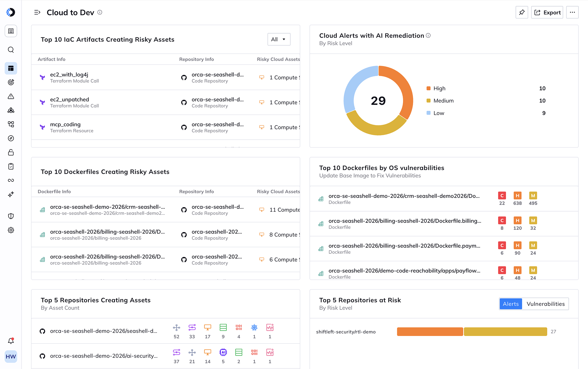Screen dimensions: 588x369
Task: Open the lock icon in the sidebar
Action: (11, 152)
